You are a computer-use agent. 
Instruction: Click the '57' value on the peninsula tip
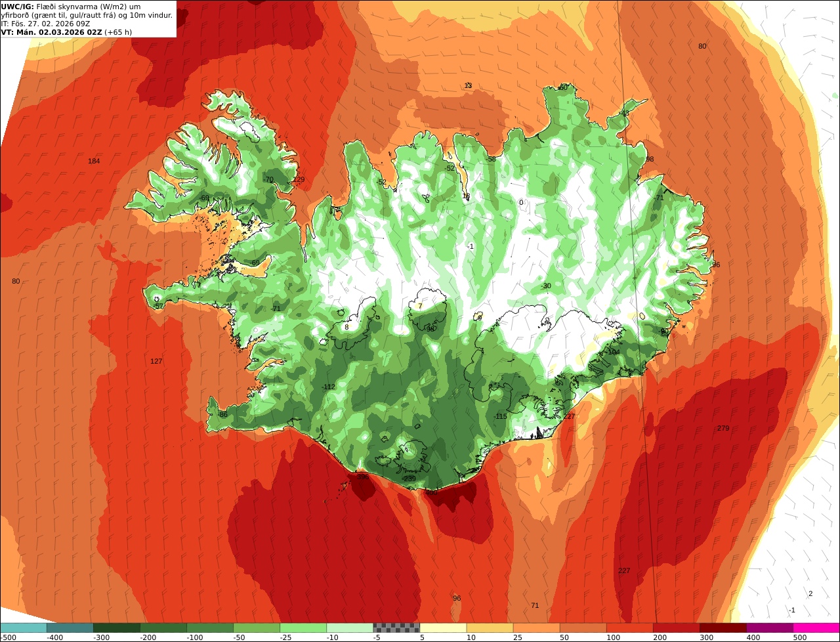pos(159,307)
